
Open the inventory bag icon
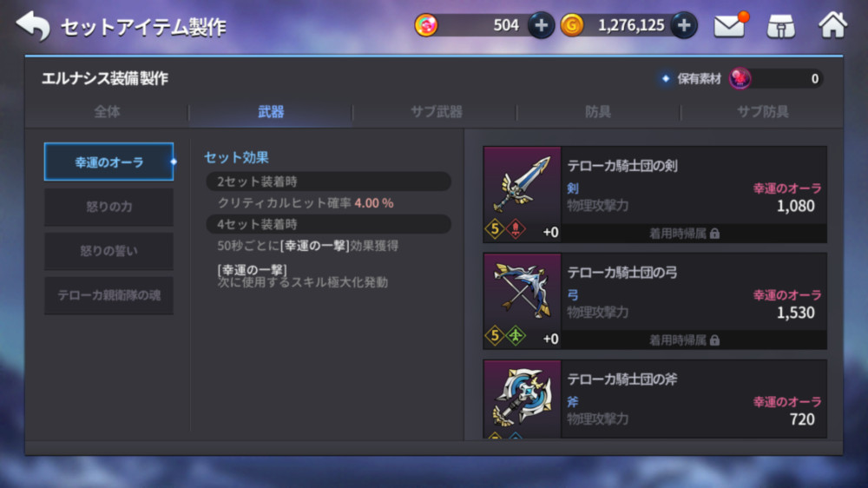781,25
